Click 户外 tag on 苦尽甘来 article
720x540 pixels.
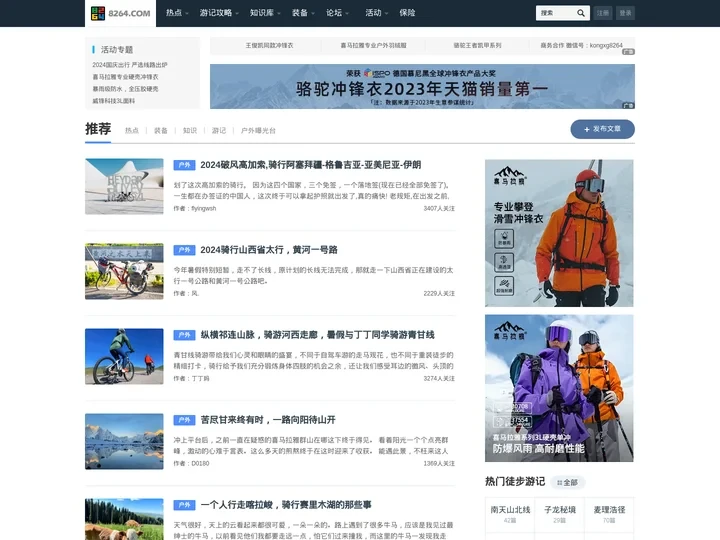coord(184,420)
